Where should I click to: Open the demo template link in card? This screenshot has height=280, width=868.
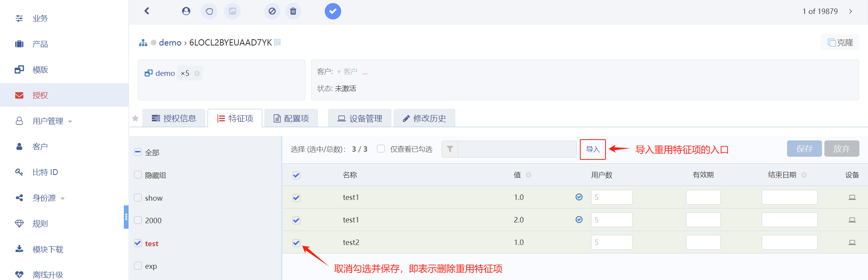tap(165, 73)
